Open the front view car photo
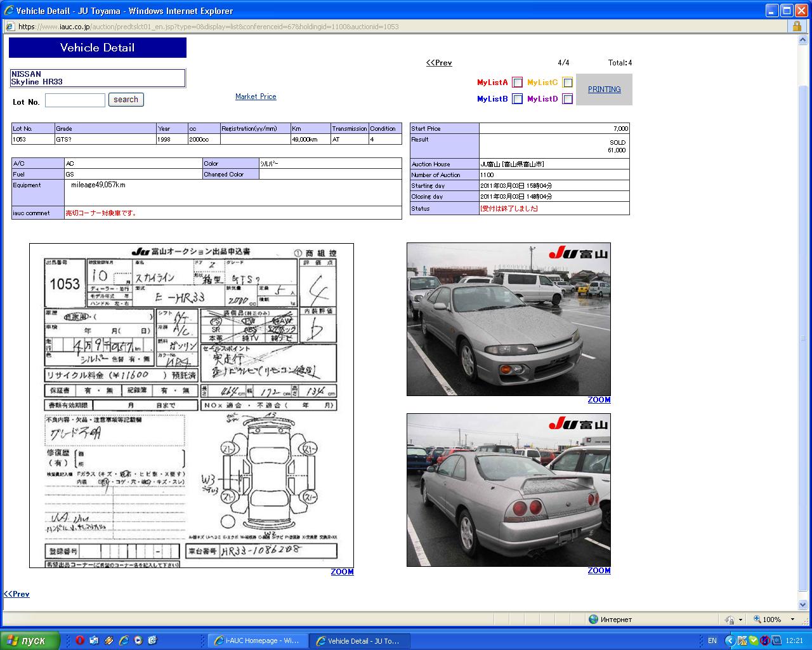Screen dimensions: 812x650 tap(509, 319)
